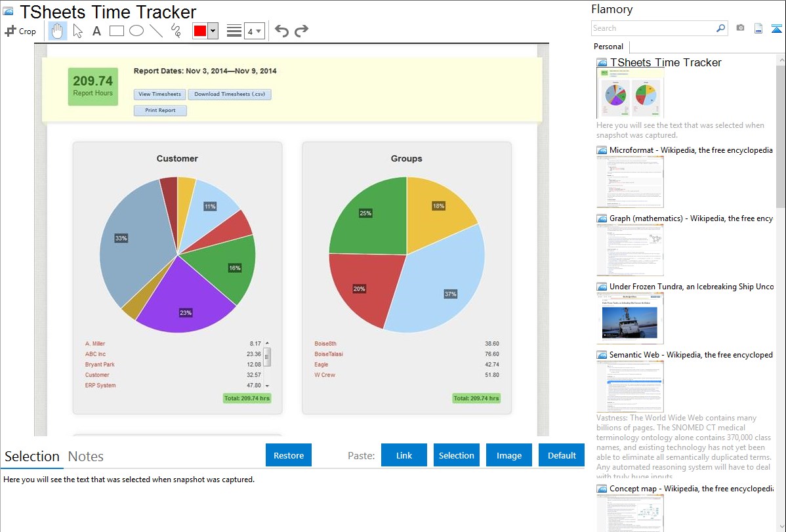The width and height of the screenshot is (786, 532).
Task: Open the Personal tab in Flamory panel
Action: (x=609, y=47)
